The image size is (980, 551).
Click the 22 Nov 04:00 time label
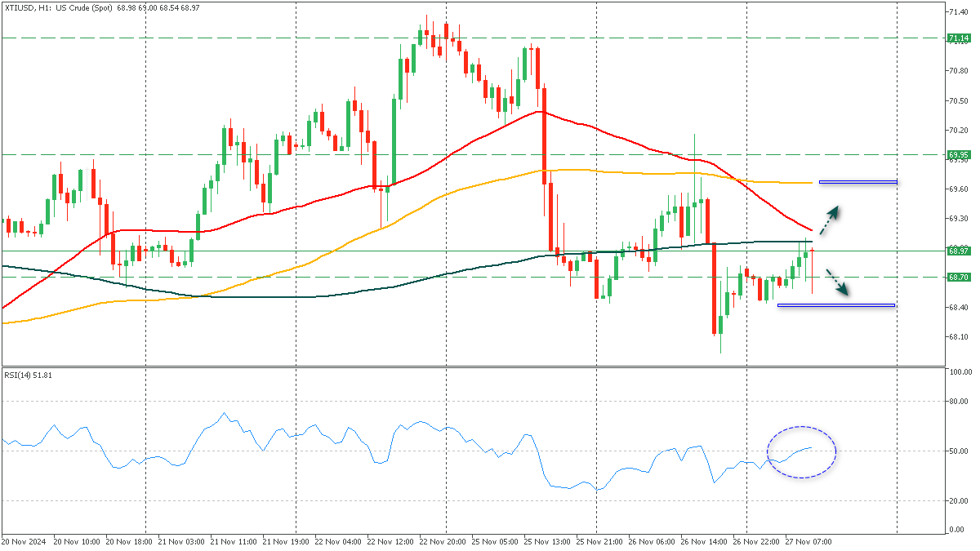click(x=339, y=541)
